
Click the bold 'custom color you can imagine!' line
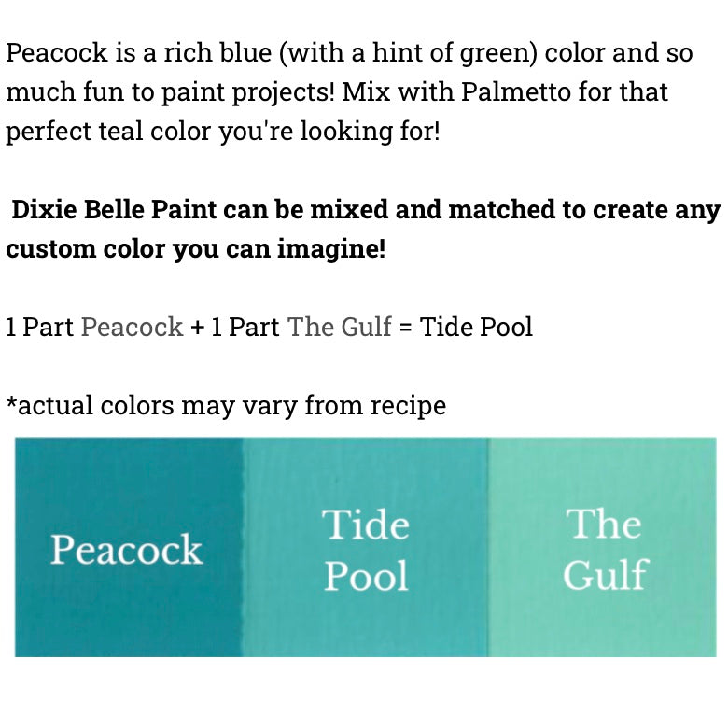pyautogui.click(x=195, y=250)
